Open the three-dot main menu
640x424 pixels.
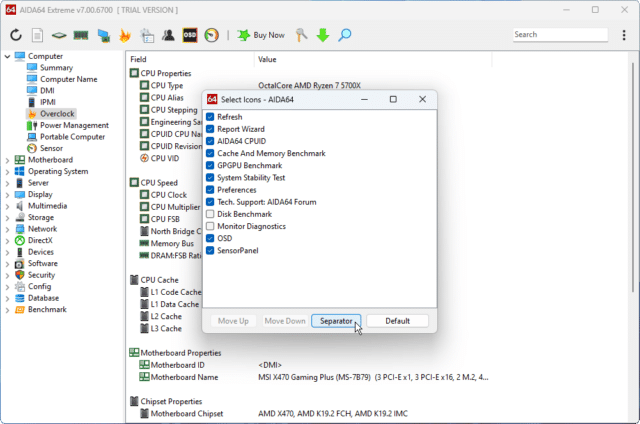624,35
